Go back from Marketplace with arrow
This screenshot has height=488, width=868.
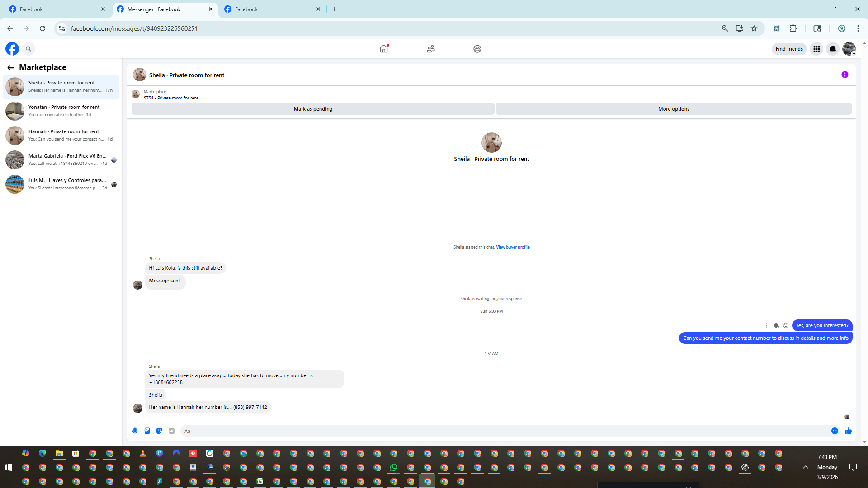(x=10, y=67)
